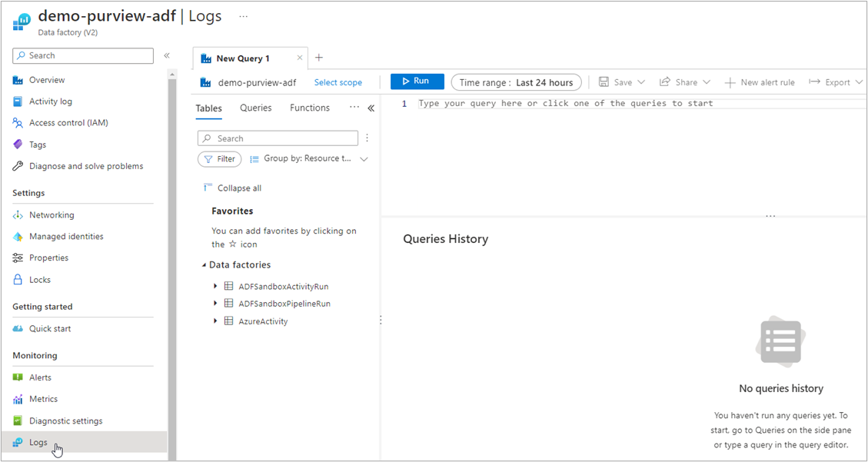Switch to the Queries tab
The image size is (868, 462).
tap(256, 108)
